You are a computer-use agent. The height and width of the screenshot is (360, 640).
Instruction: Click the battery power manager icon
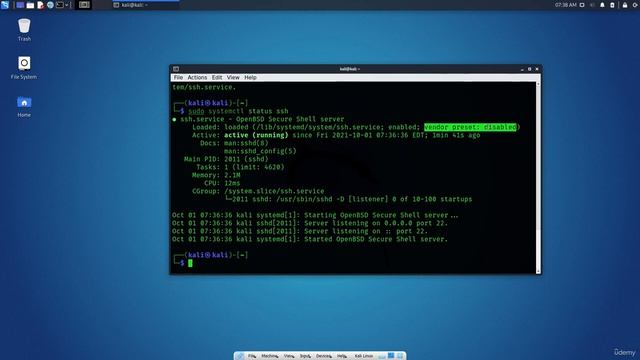(x=612, y=5)
